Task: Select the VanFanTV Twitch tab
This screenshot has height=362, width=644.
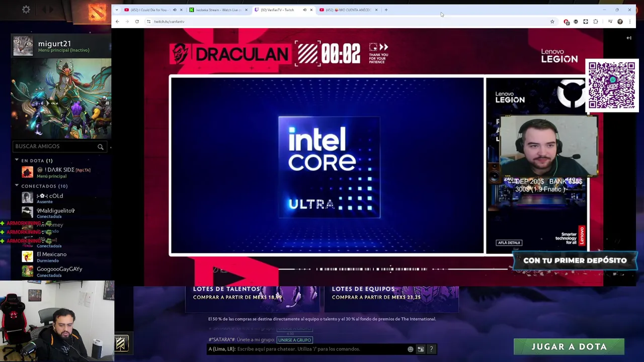Action: point(283,10)
